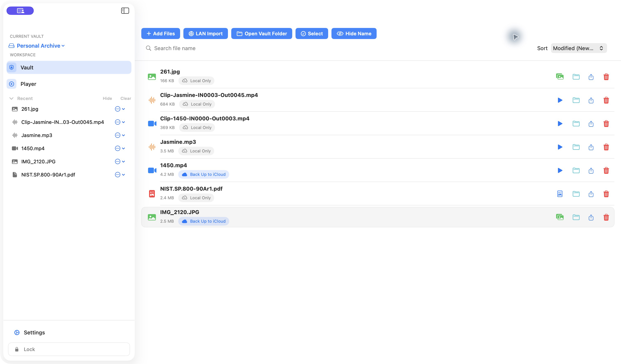Reveal Clip-1450-IN0000-Out0003.mp4 in folder
621x364 pixels.
coord(576,123)
